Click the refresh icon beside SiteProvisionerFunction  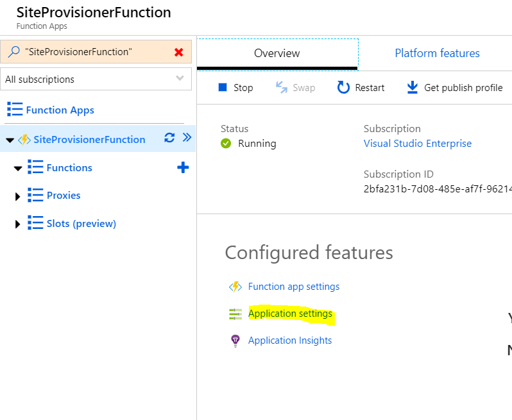click(169, 138)
